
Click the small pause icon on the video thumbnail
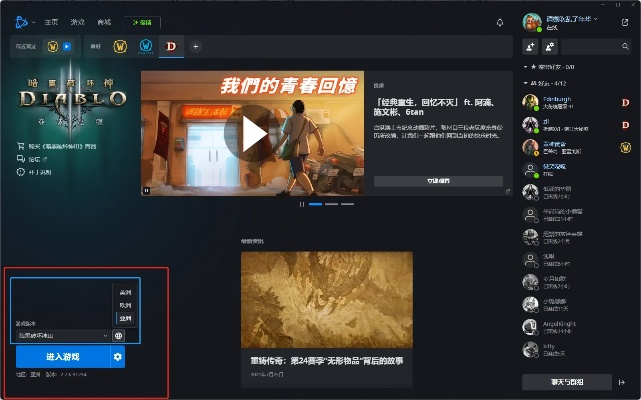click(146, 190)
